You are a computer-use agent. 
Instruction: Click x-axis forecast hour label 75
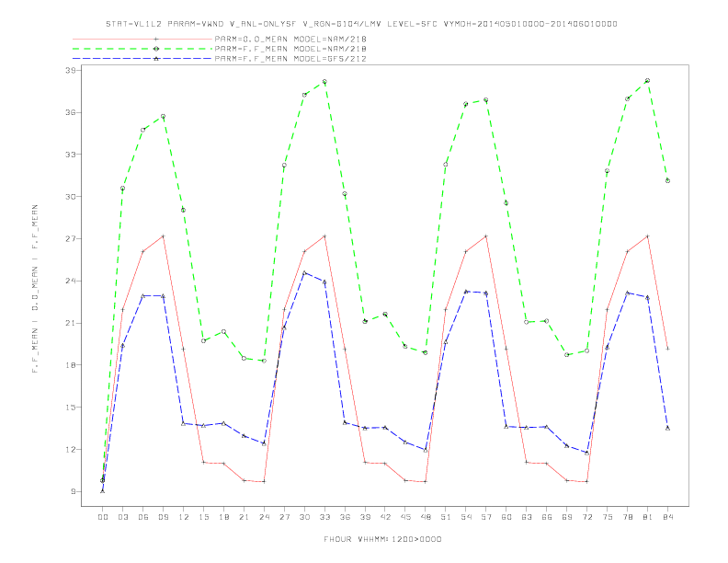607,517
